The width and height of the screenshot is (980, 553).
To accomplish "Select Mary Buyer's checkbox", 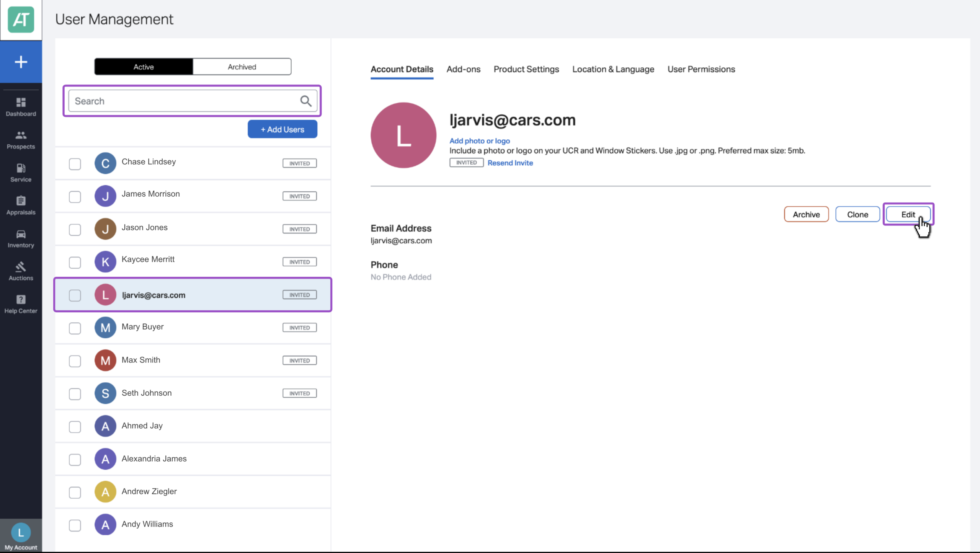I will point(75,328).
